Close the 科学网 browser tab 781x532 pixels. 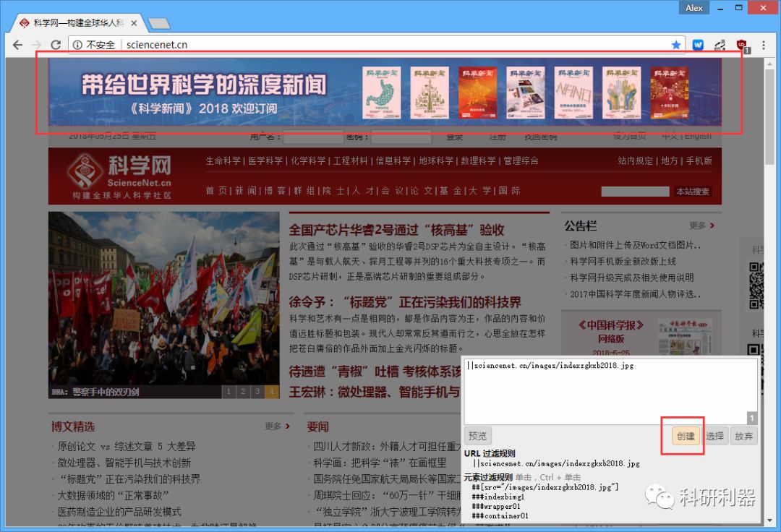point(134,23)
